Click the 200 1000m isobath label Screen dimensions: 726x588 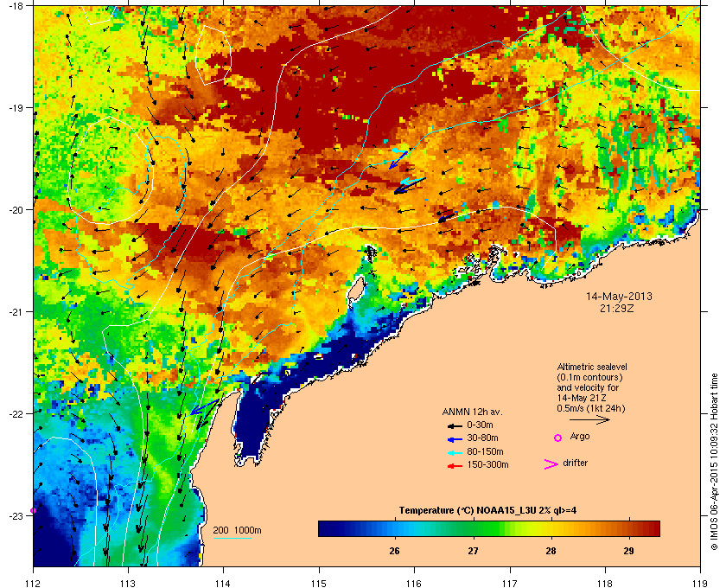point(237,531)
